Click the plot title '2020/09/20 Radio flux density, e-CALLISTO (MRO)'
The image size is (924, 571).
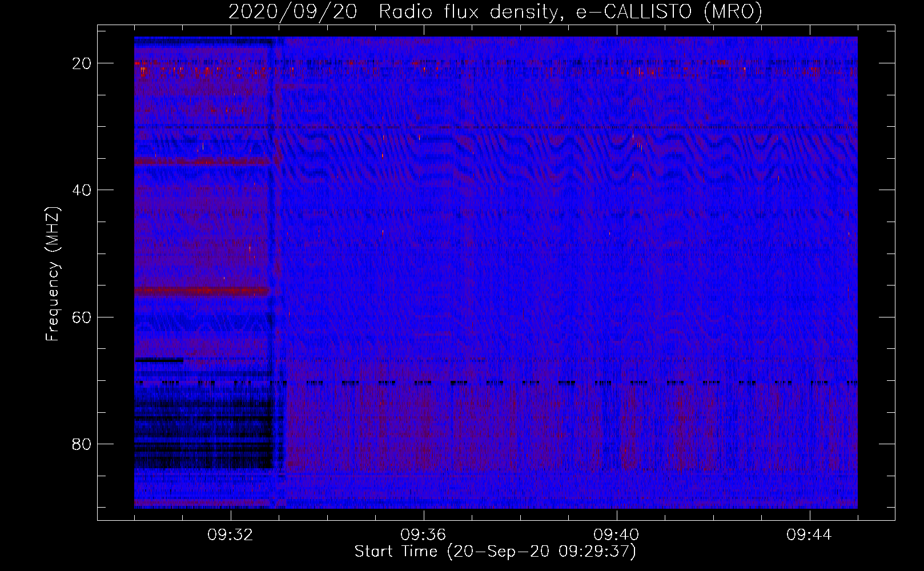click(x=495, y=12)
